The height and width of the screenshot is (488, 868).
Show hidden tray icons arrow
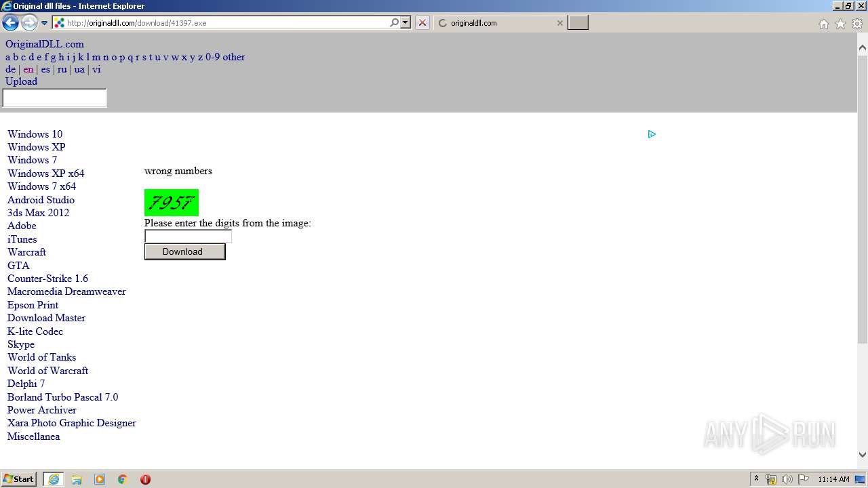click(x=757, y=479)
